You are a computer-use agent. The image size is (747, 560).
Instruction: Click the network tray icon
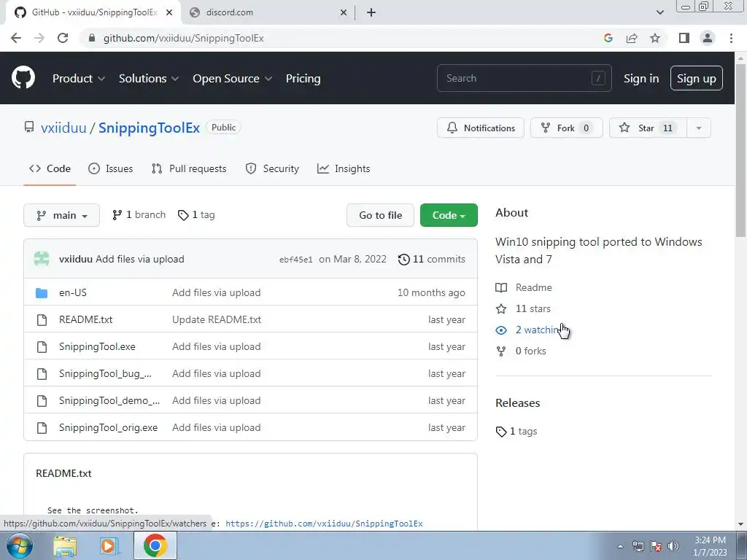(638, 546)
